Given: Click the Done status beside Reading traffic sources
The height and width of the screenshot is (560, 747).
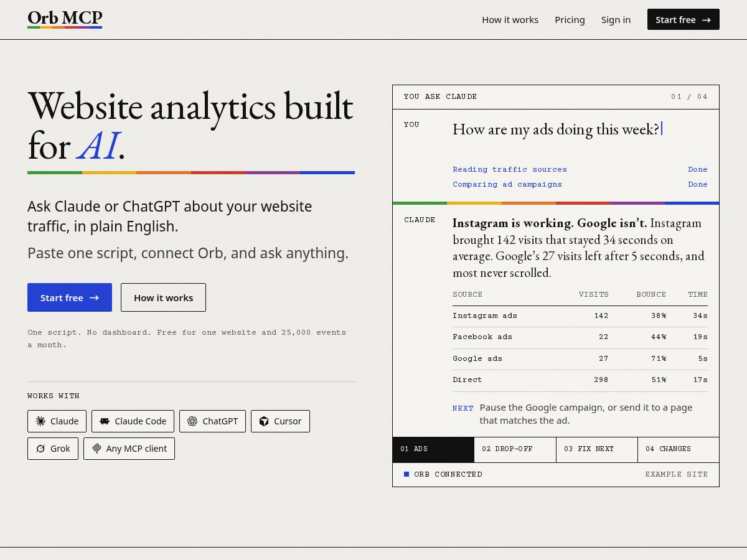Looking at the screenshot, I should click(698, 169).
